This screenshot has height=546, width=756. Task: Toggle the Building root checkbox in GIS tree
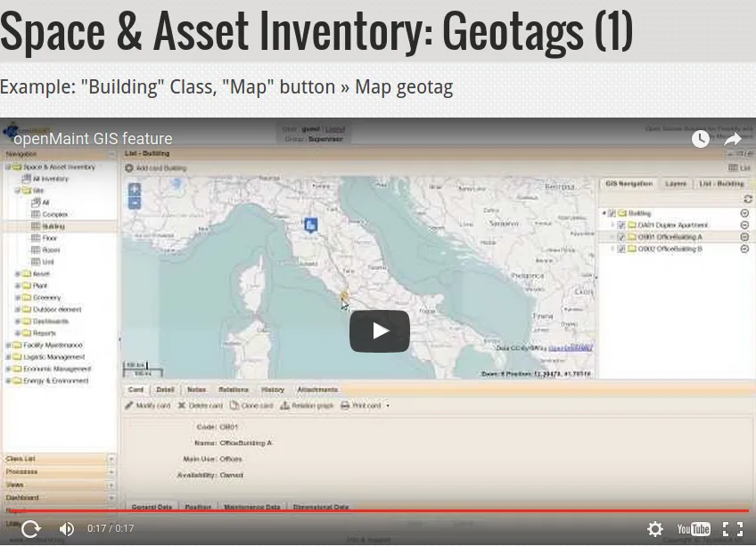click(x=612, y=213)
